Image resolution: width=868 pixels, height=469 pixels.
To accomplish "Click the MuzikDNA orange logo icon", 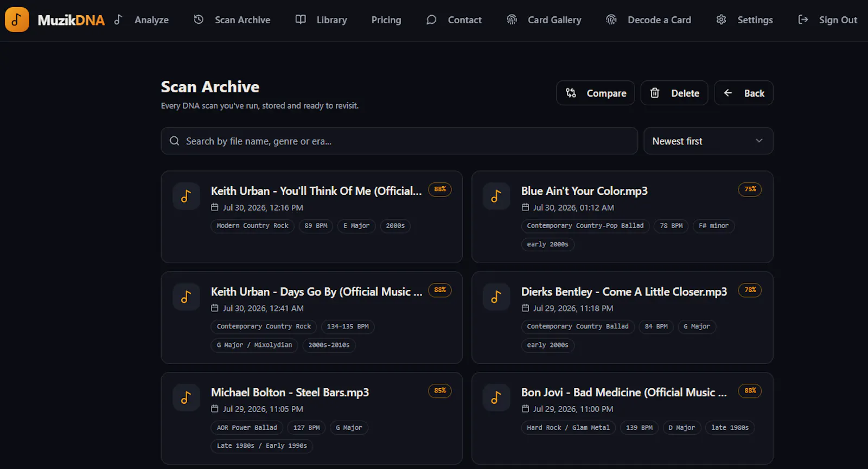I will pyautogui.click(x=17, y=20).
